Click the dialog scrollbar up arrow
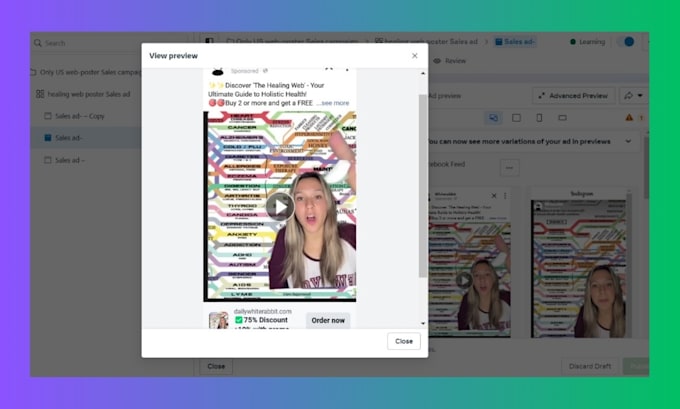The image size is (680, 409). 423,73
